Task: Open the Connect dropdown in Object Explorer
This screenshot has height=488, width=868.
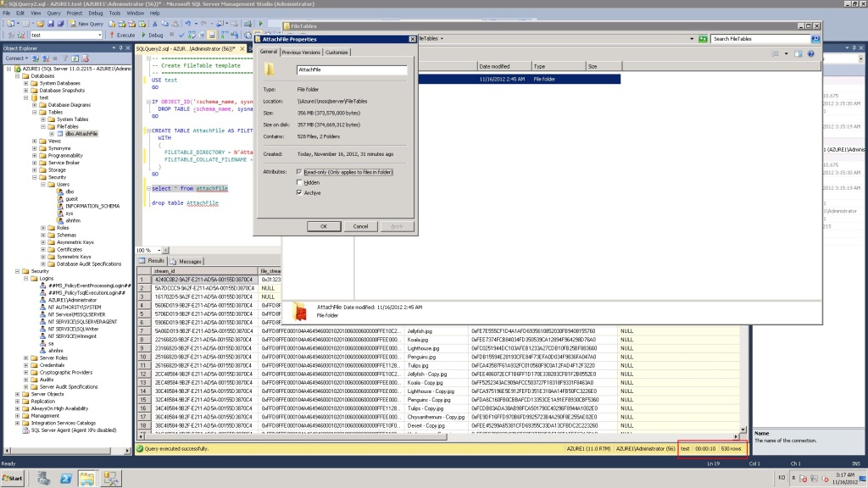Action: click(x=17, y=58)
